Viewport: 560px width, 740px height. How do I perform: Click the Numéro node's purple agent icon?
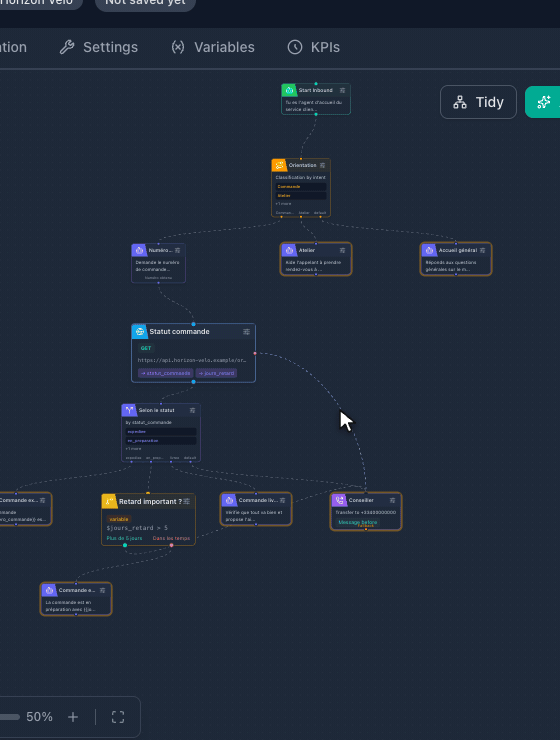139,250
